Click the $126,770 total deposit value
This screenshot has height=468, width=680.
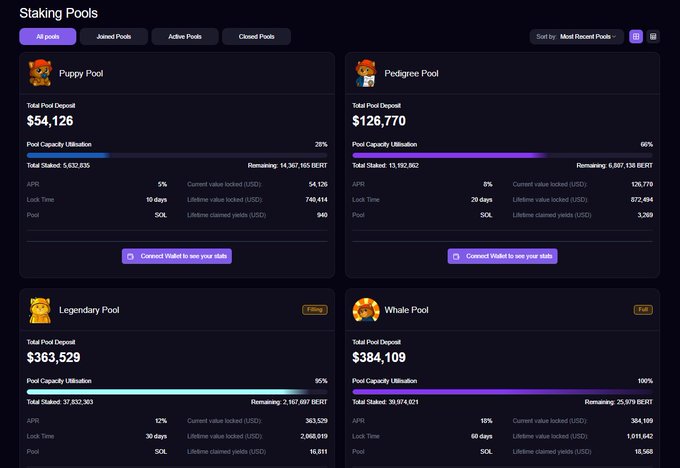point(379,121)
